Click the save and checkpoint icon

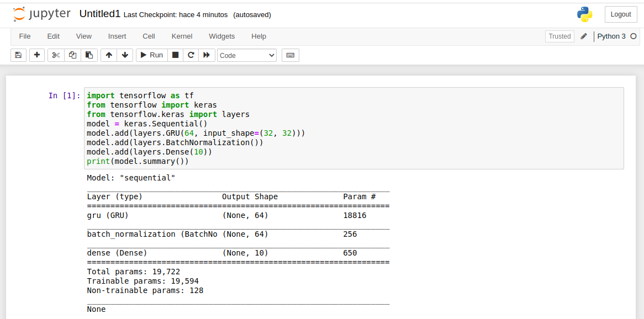[x=18, y=55]
